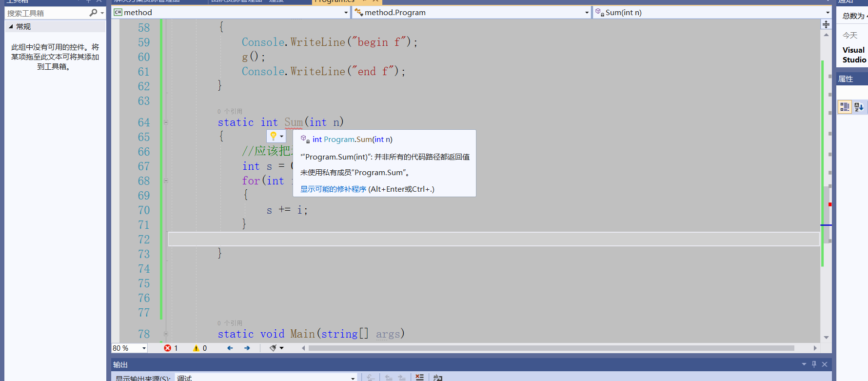The height and width of the screenshot is (381, 868).
Task: Click the args parameter on line 78
Action: (x=388, y=334)
